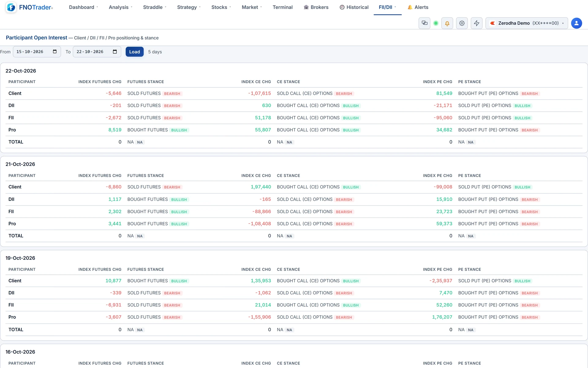Viewport: 588px width, 368px height.
Task: Edit the To date field 22-10-2026
Action: click(x=97, y=52)
